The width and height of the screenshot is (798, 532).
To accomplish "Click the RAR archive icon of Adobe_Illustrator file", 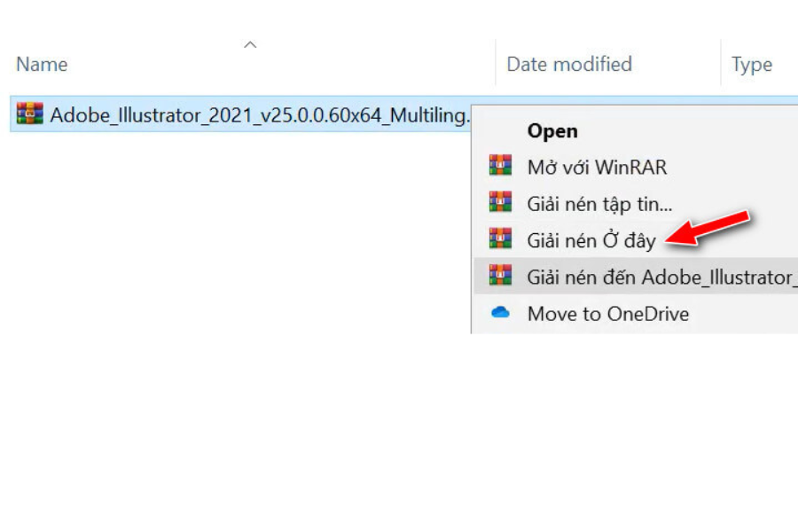I will point(29,113).
